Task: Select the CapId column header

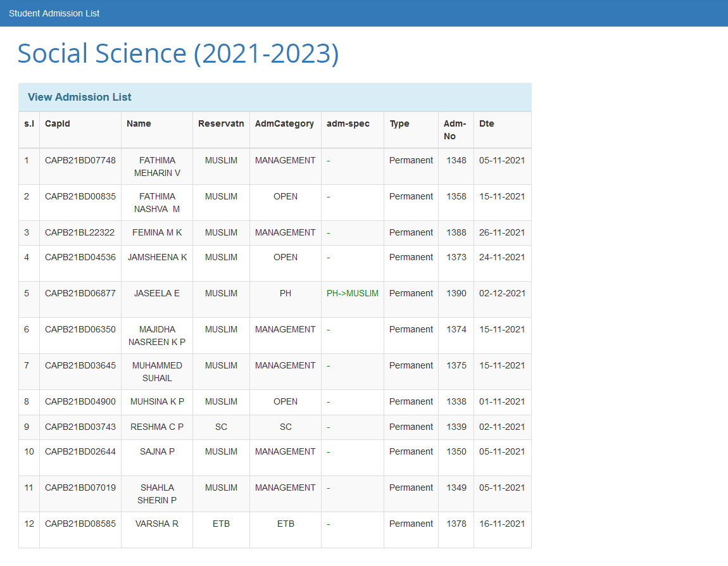Action: (x=58, y=123)
